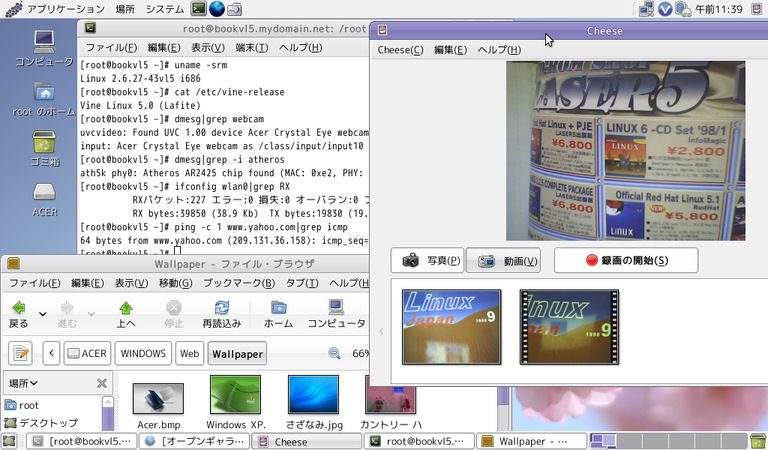The width and height of the screenshot is (768, 450).
Task: Click the clock showing 11:39
Action: click(x=719, y=9)
